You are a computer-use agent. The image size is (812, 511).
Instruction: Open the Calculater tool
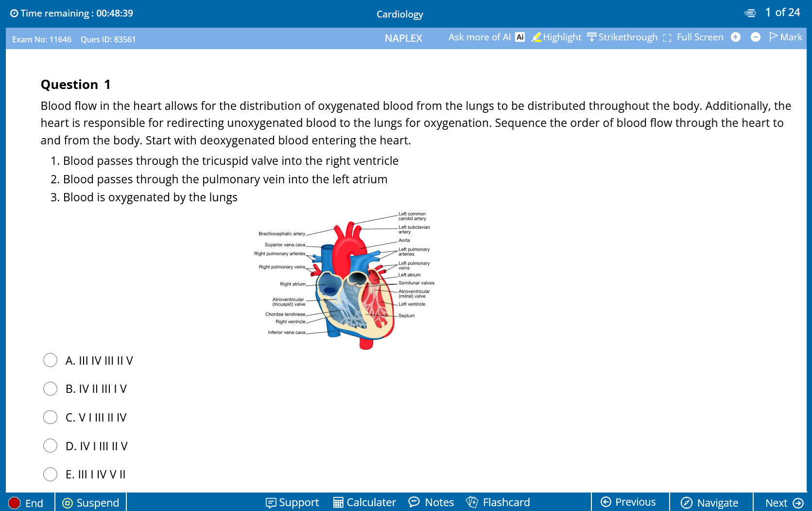tap(364, 502)
